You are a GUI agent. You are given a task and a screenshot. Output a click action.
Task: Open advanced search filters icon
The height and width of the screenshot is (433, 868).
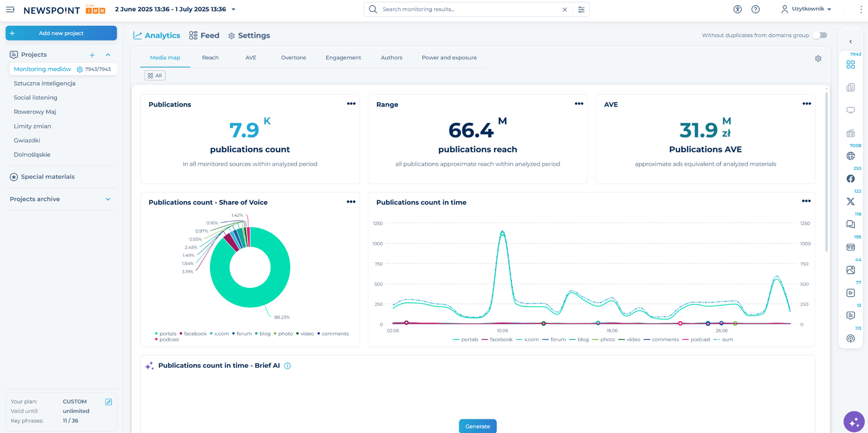(x=581, y=10)
